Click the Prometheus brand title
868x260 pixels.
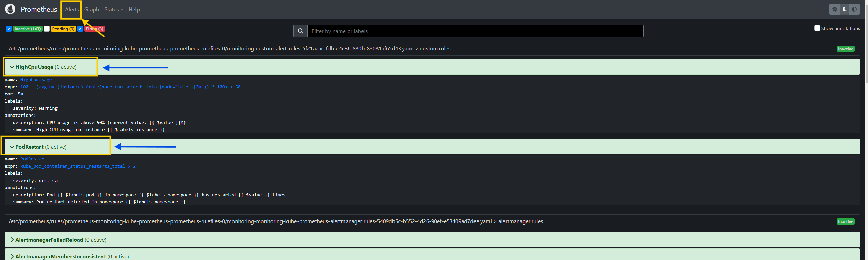tap(39, 9)
